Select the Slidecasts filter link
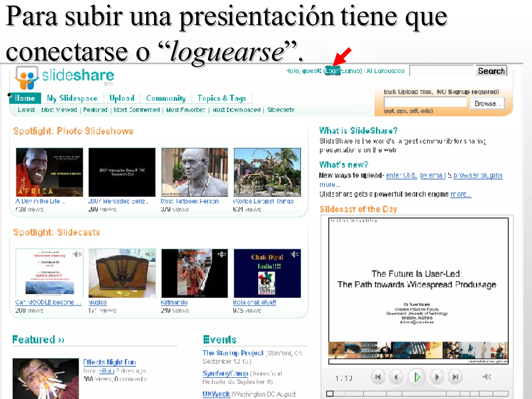Viewport: 532px width, 399px height. tap(281, 110)
